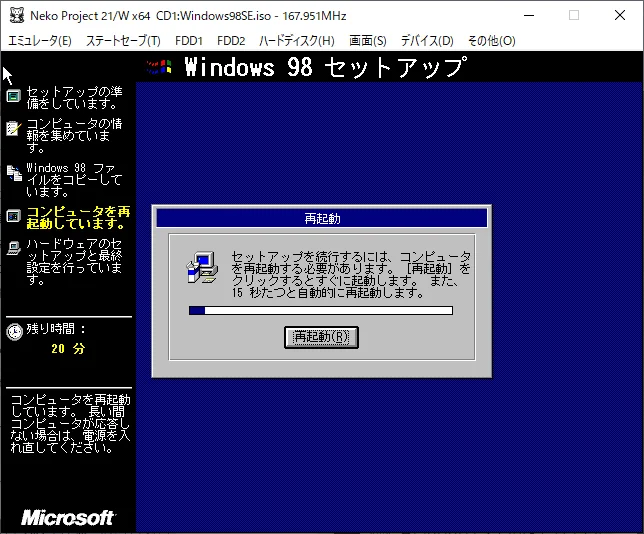This screenshot has height=534, width=644.
Task: Click the restart instruction message in dialog
Action: (x=351, y=274)
